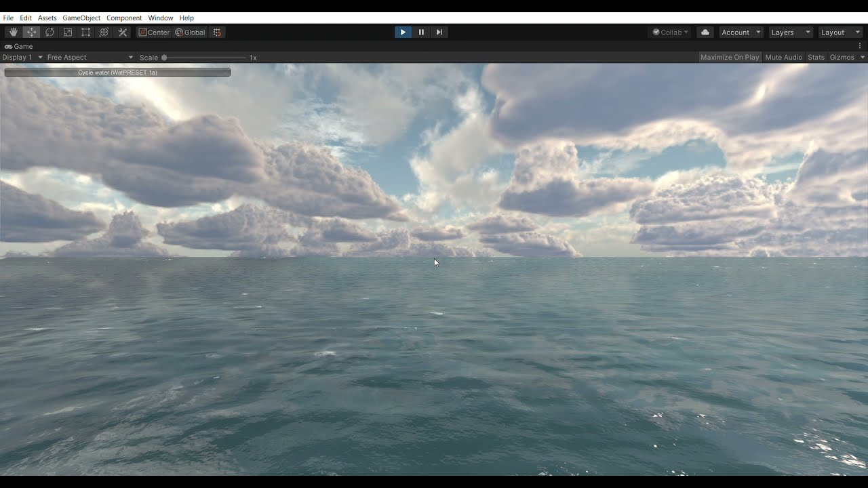Screen dimensions: 868x488
Task: Open the GameObject menu
Action: coord(81,18)
